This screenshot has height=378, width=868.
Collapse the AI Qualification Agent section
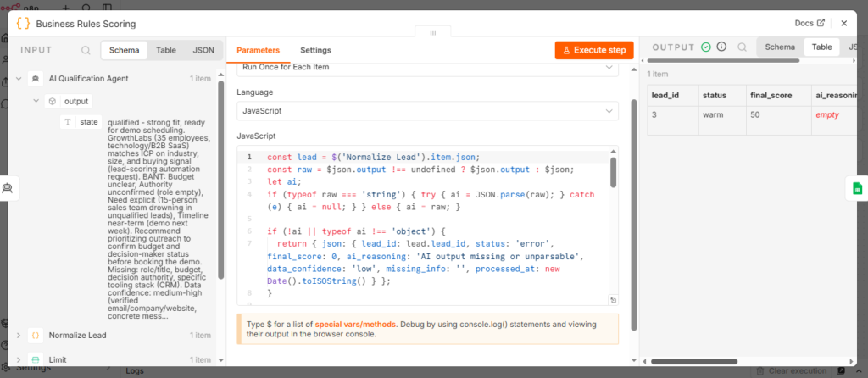coord(19,79)
